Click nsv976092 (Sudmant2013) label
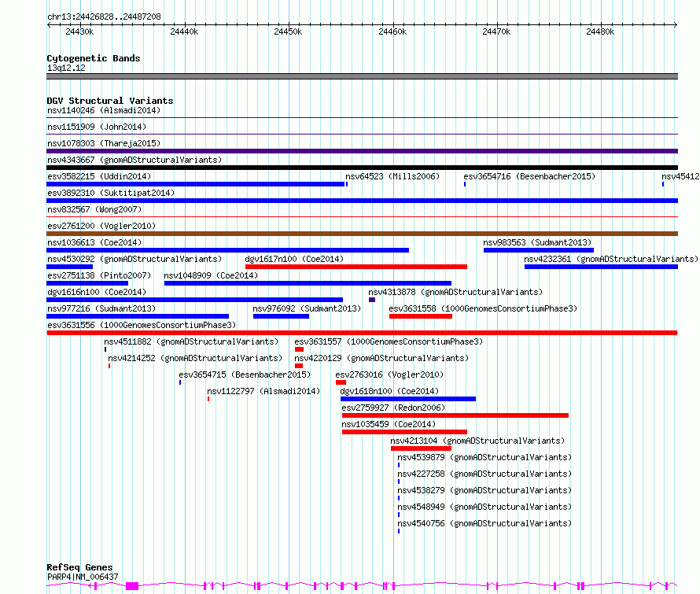This screenshot has height=594, width=700. [x=307, y=308]
